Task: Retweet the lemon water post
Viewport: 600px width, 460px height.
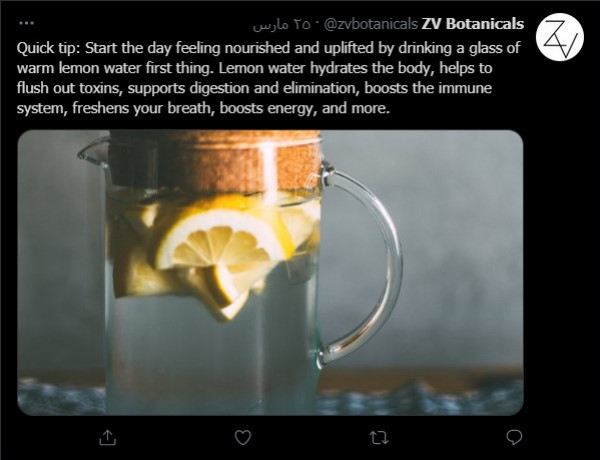Action: (x=379, y=437)
